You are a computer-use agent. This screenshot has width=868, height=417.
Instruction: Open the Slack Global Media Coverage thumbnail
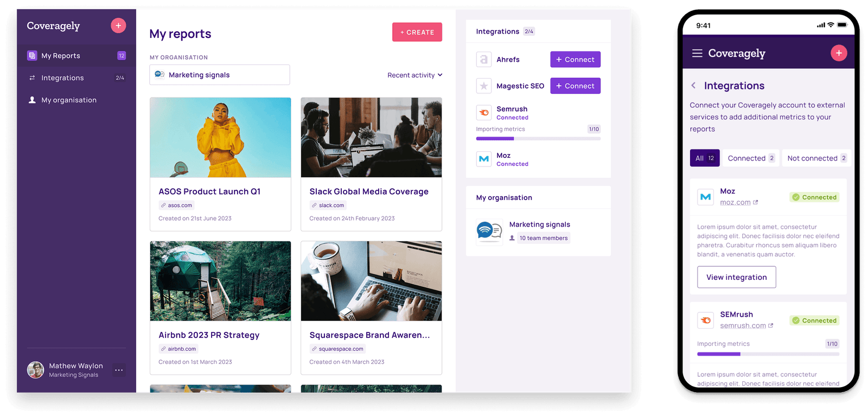pyautogui.click(x=371, y=137)
